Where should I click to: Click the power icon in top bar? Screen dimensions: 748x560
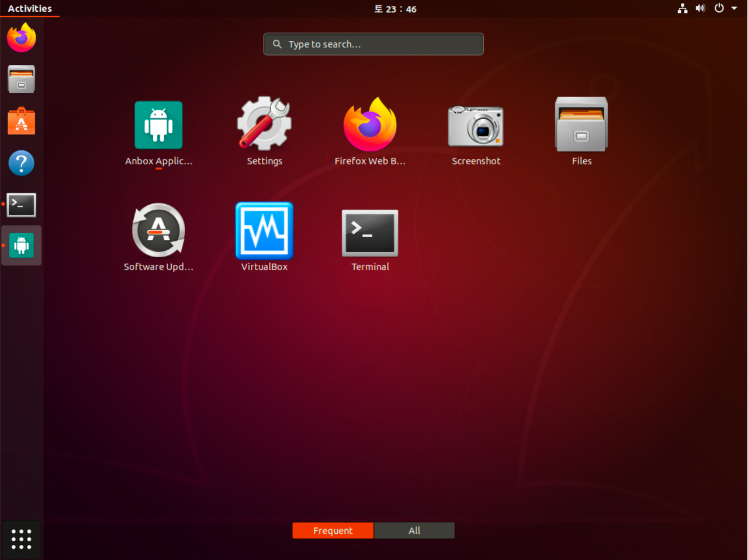tap(719, 8)
